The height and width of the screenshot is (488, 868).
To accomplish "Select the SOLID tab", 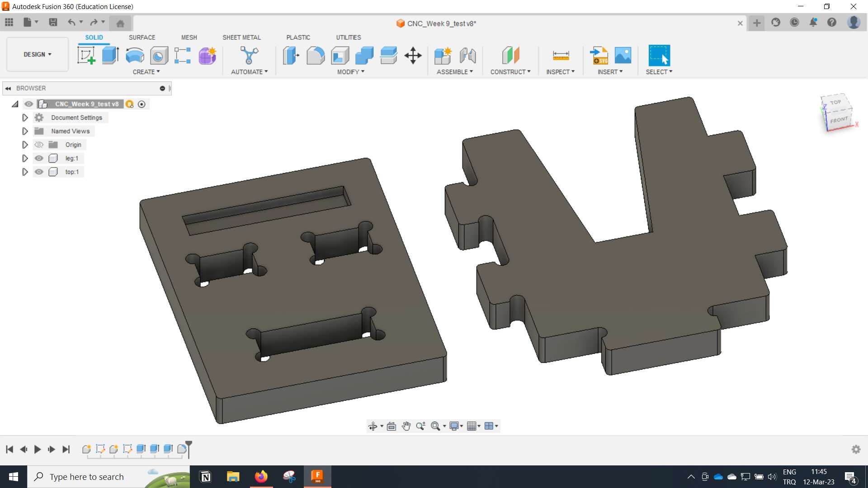I will [94, 38].
